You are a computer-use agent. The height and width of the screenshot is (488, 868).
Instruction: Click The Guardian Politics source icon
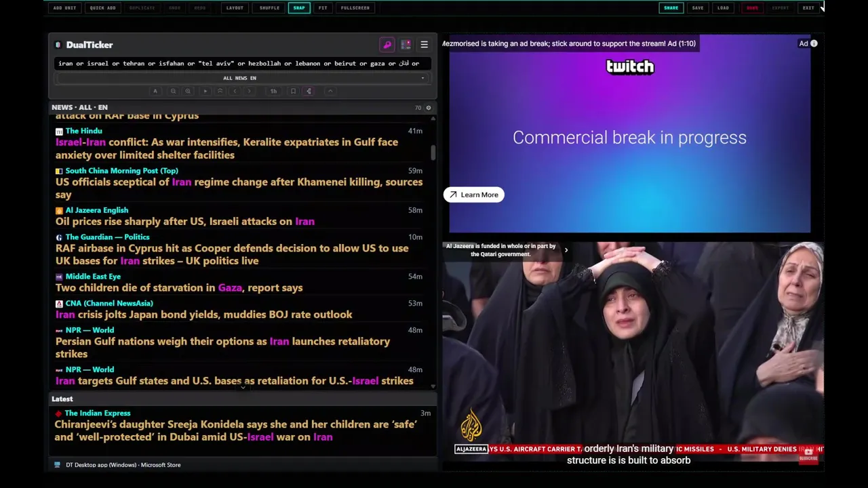(59, 237)
